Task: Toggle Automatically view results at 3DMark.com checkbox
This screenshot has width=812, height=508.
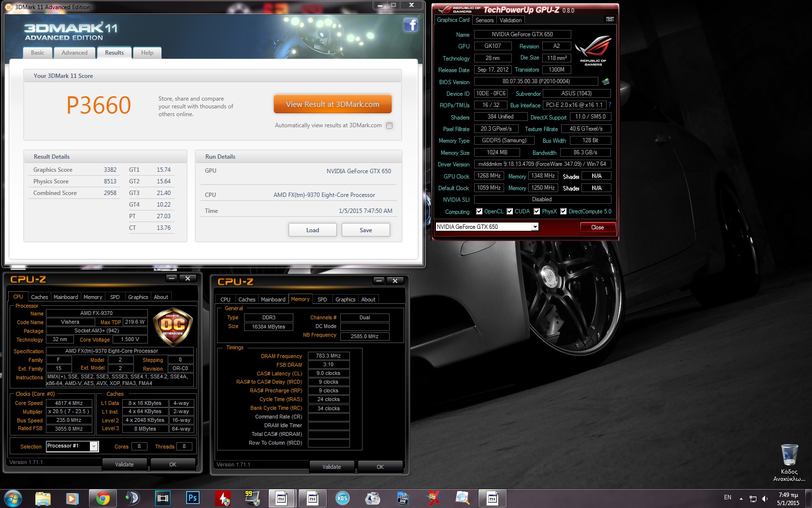Action: point(390,125)
